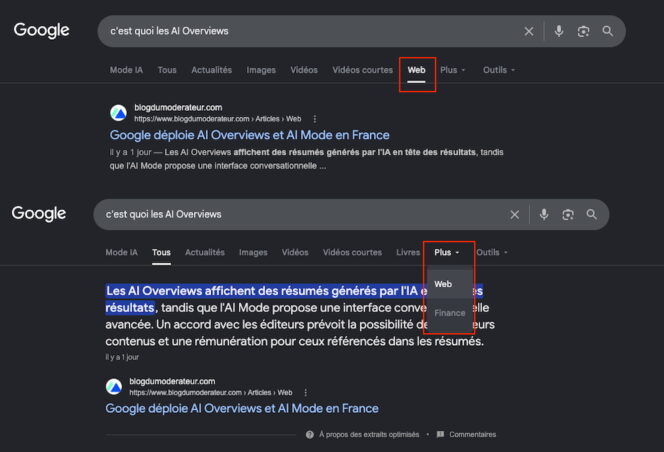Screen dimensions: 664x452
Task: Start voice search in the bottom search bar
Action: [x=544, y=214]
